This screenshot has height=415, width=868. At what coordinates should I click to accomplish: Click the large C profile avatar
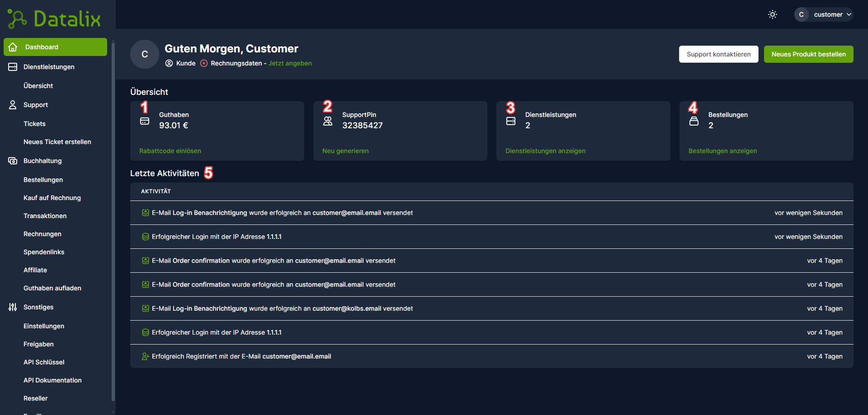145,54
